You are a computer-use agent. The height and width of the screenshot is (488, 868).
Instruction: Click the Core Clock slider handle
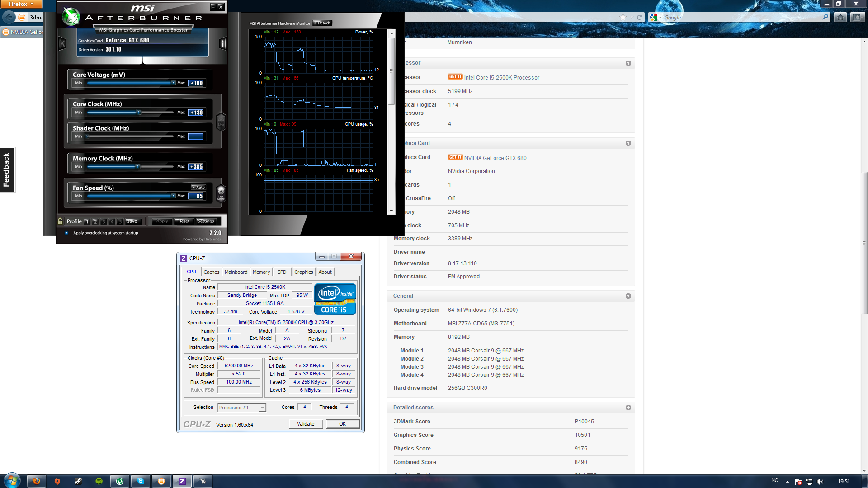139,113
